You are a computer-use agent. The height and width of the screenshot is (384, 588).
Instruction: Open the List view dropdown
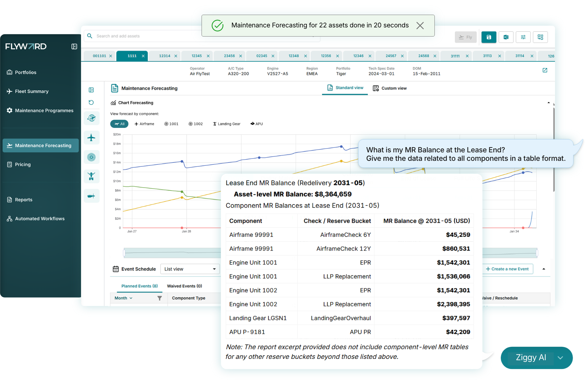point(190,269)
